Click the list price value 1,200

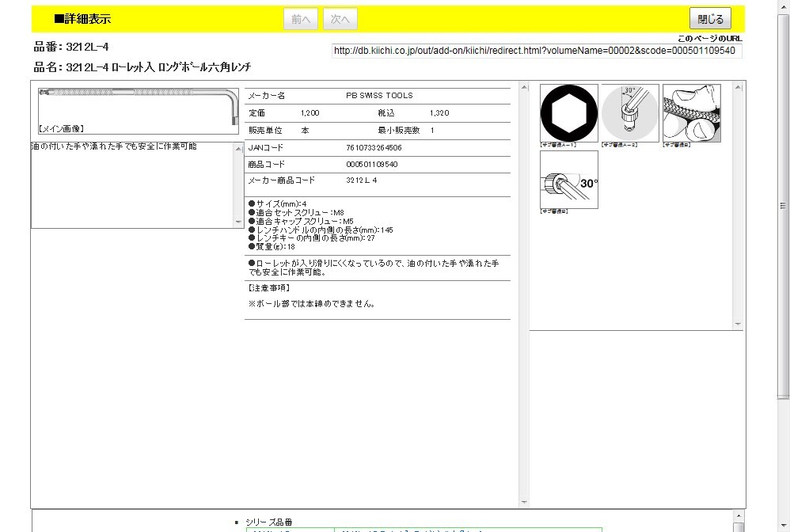(310, 113)
